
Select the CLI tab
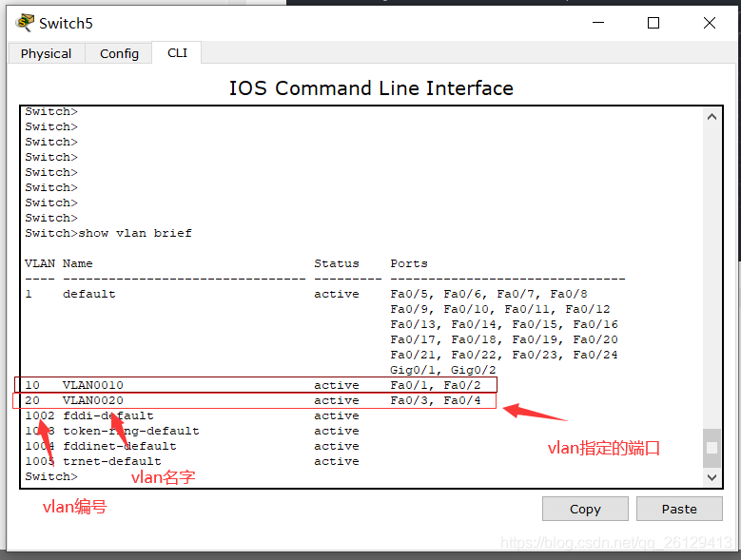[x=177, y=52]
